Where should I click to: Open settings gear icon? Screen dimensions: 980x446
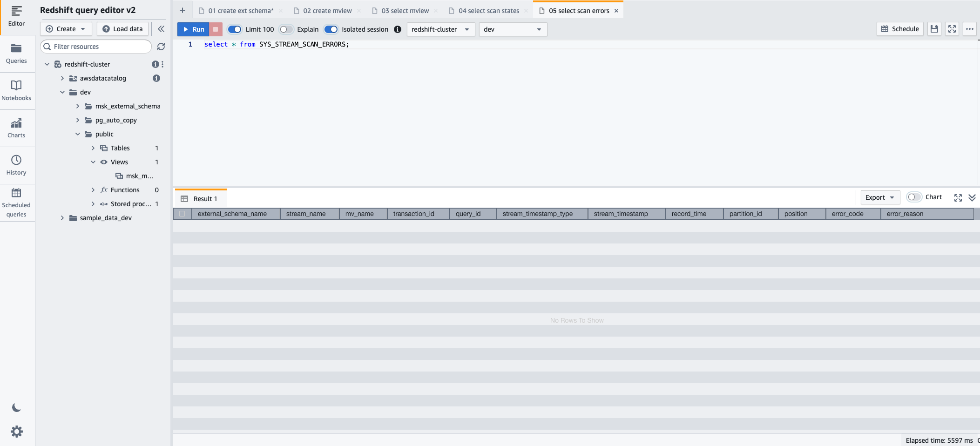tap(16, 432)
